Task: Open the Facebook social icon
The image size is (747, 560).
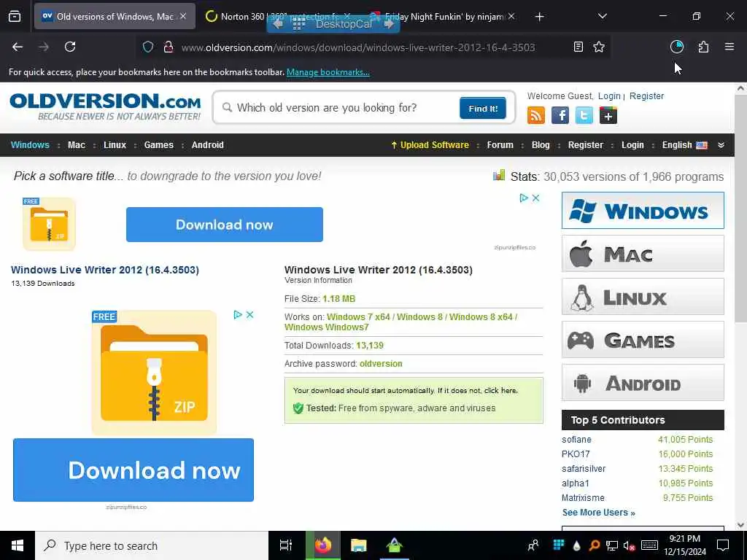Action: [x=560, y=115]
